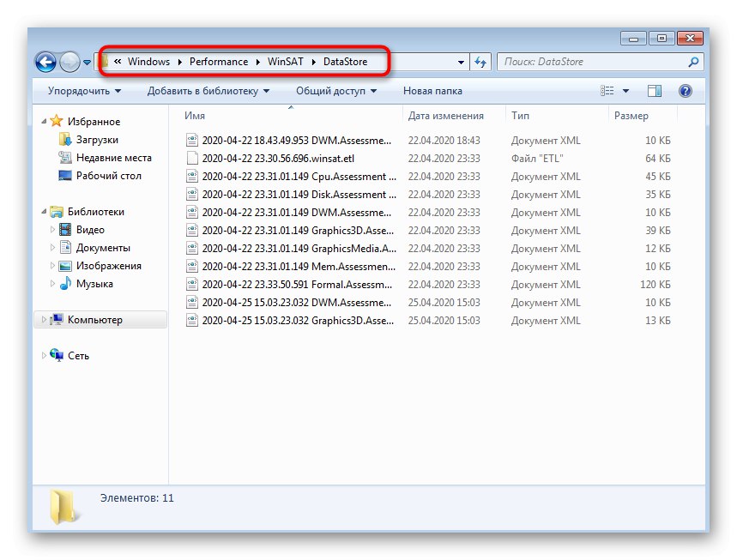The height and width of the screenshot is (560, 737).
Task: Expand the Компьютер tree node
Action: click(44, 320)
